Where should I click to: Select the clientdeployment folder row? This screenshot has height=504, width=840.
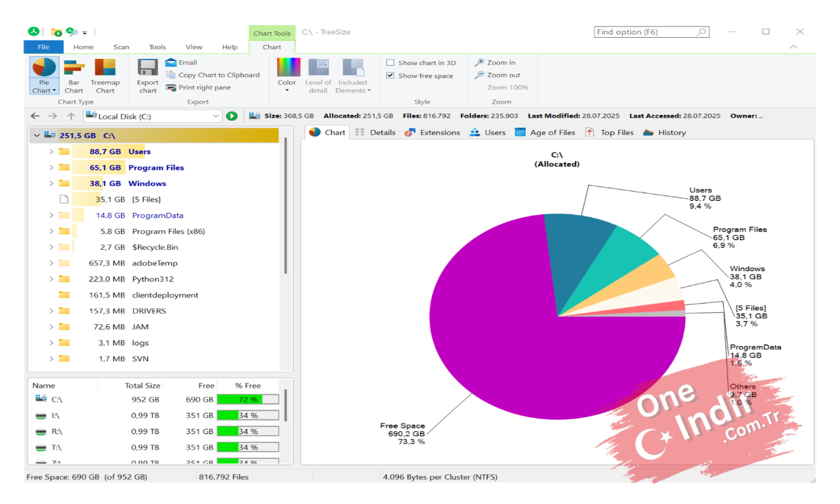point(154,295)
